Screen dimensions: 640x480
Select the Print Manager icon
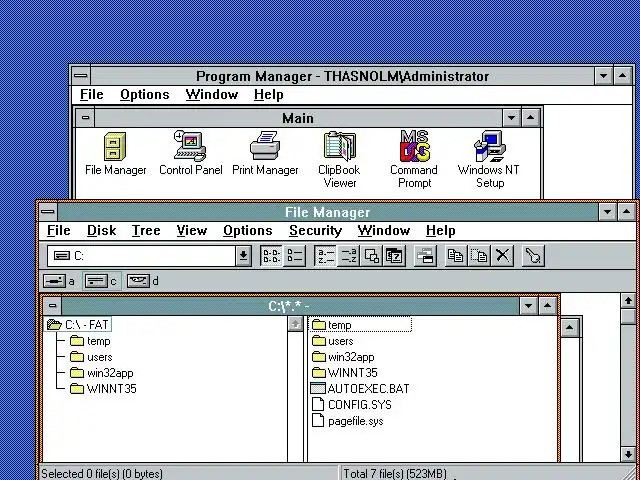[x=265, y=153]
